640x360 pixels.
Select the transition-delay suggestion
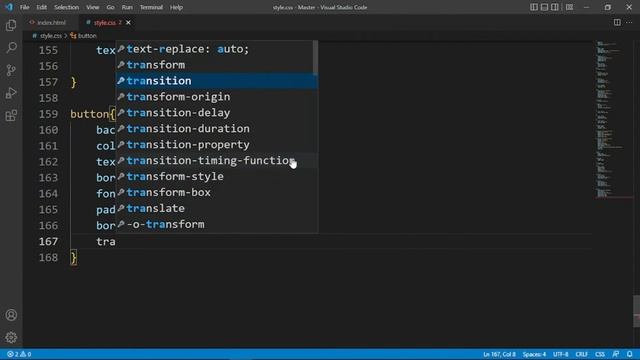click(217, 113)
